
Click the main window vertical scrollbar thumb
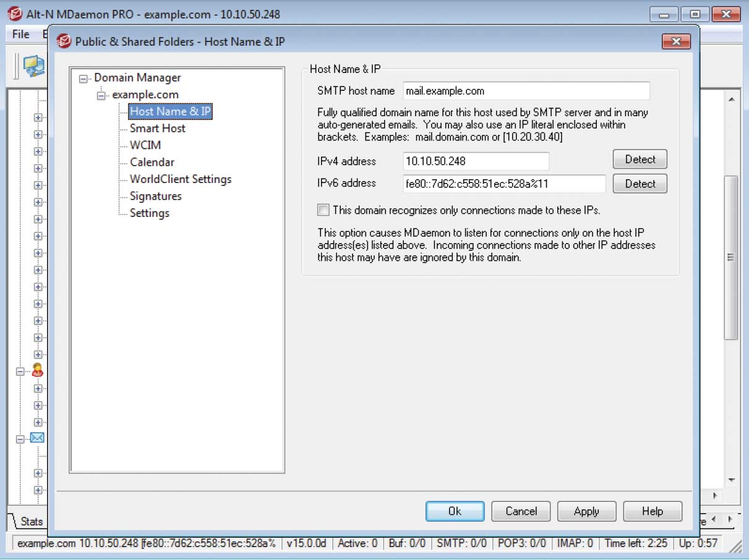[731, 257]
